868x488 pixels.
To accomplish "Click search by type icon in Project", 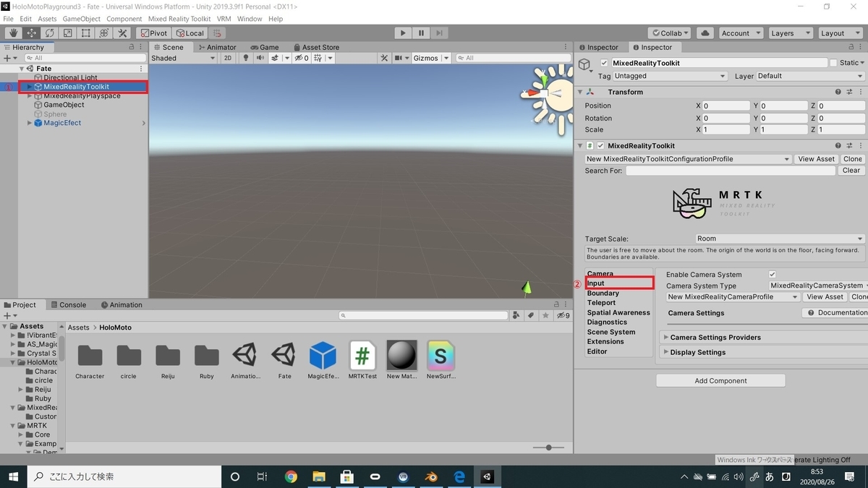I will tap(516, 315).
